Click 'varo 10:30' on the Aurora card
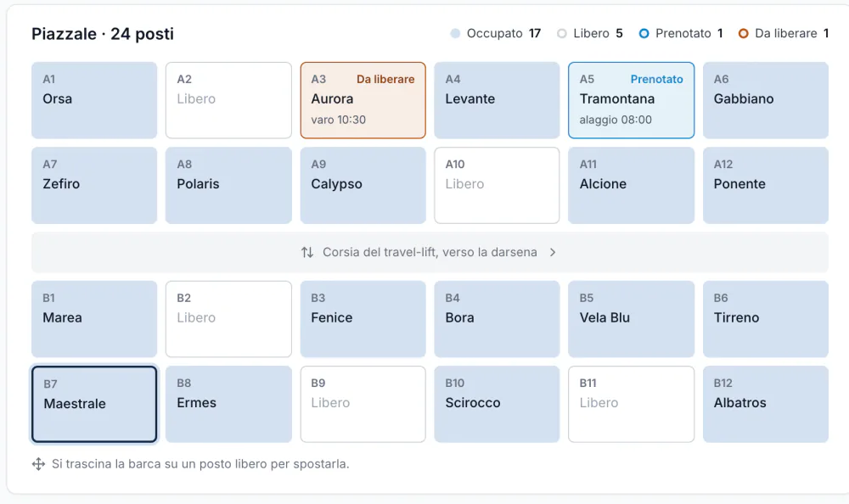Image resolution: width=849 pixels, height=504 pixels. (339, 120)
